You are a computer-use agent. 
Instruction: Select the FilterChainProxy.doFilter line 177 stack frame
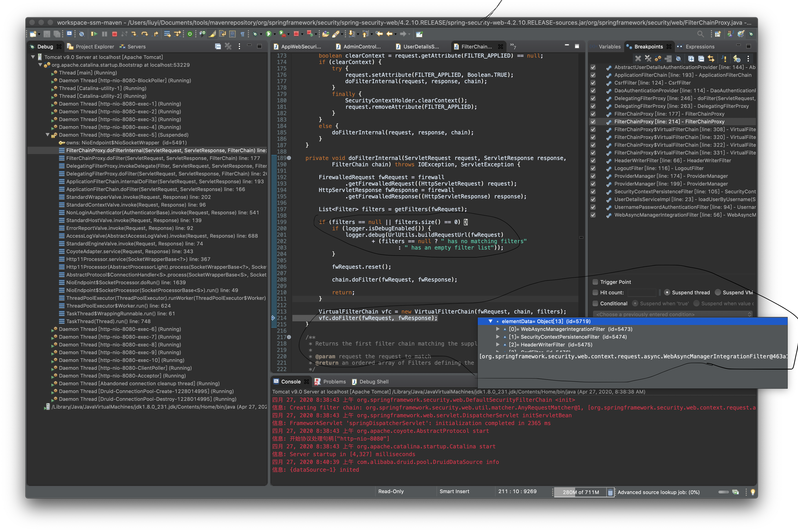pyautogui.click(x=163, y=158)
